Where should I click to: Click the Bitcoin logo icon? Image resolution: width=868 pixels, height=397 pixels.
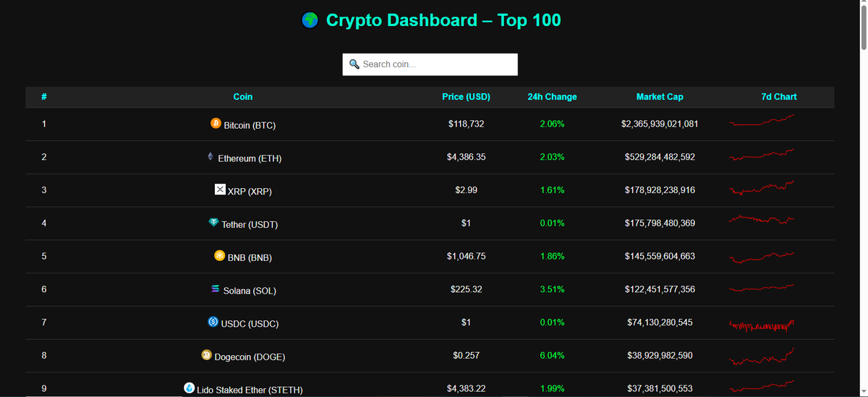click(216, 124)
